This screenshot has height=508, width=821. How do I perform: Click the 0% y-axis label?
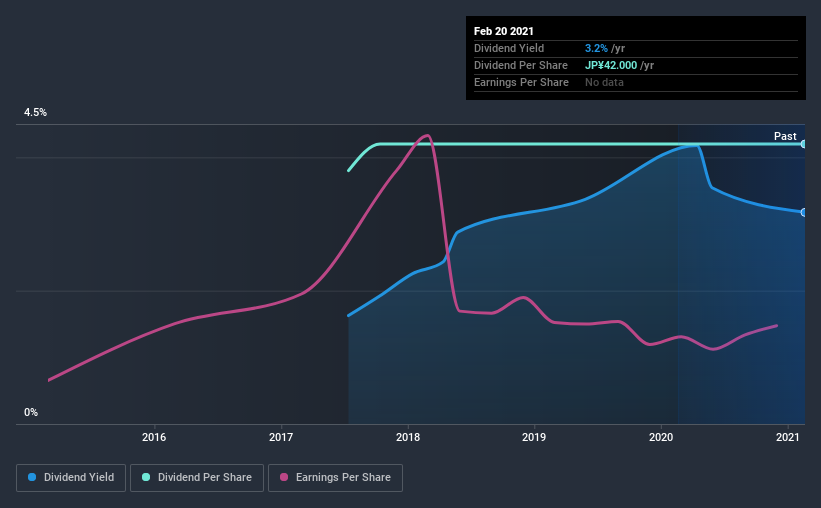(x=31, y=412)
